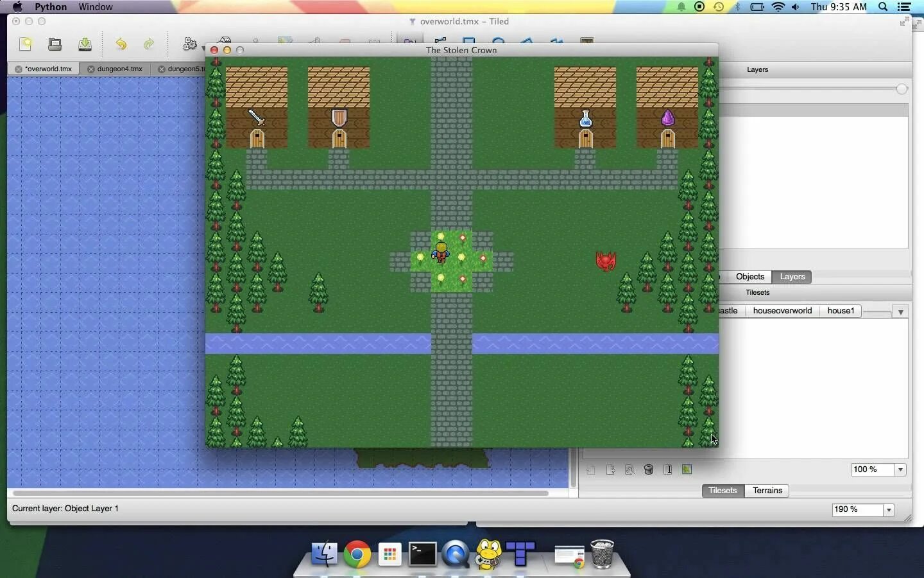
Task: Open the command gears icon in toolbar
Action: pyautogui.click(x=190, y=44)
